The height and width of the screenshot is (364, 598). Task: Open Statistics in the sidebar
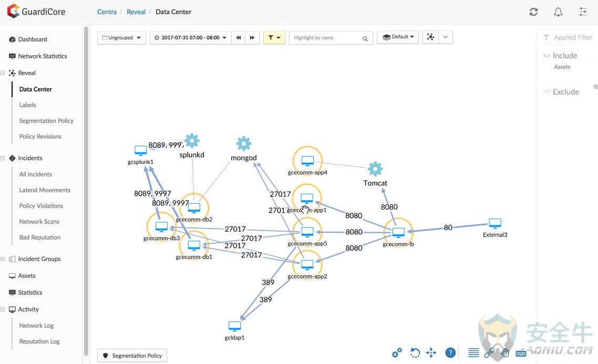[x=30, y=293]
